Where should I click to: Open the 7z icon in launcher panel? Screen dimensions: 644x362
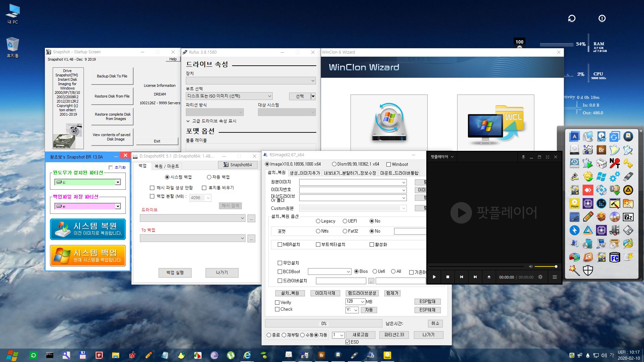pyautogui.click(x=628, y=217)
